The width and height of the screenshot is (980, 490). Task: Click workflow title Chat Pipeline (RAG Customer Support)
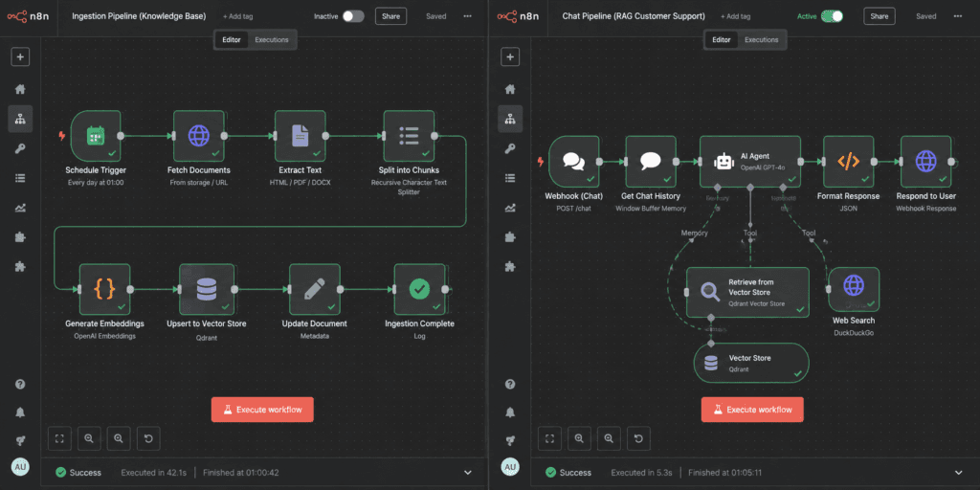coord(634,16)
